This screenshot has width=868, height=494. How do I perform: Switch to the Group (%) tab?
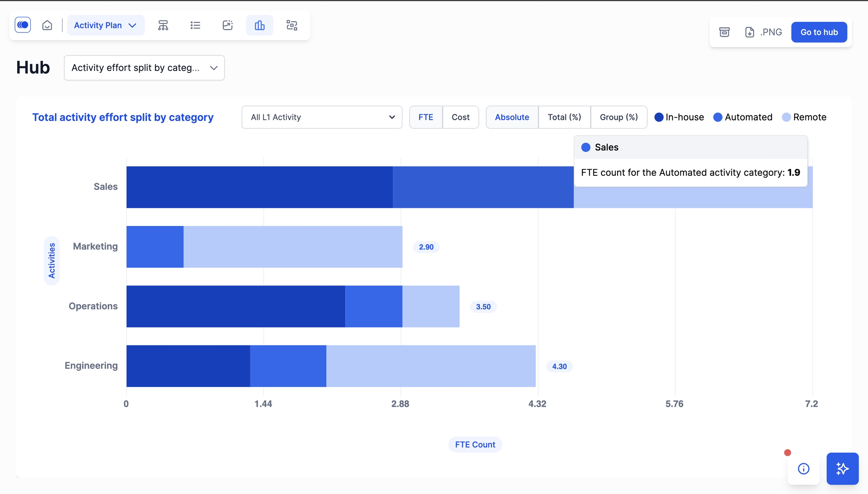[619, 117]
